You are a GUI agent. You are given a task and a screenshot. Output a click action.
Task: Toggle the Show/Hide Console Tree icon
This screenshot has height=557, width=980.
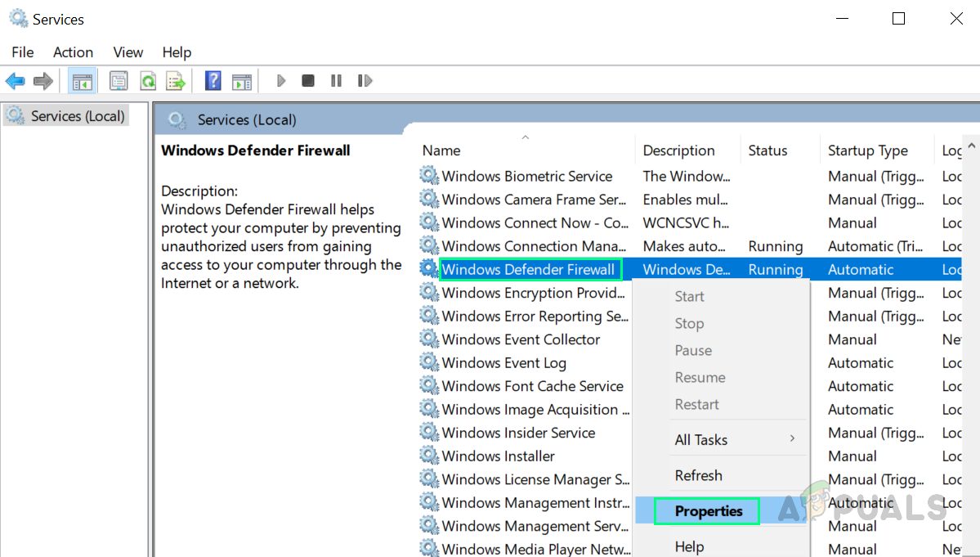82,81
